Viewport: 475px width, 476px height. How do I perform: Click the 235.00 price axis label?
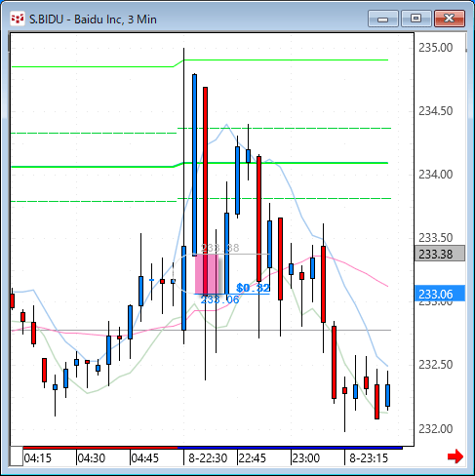(x=435, y=48)
